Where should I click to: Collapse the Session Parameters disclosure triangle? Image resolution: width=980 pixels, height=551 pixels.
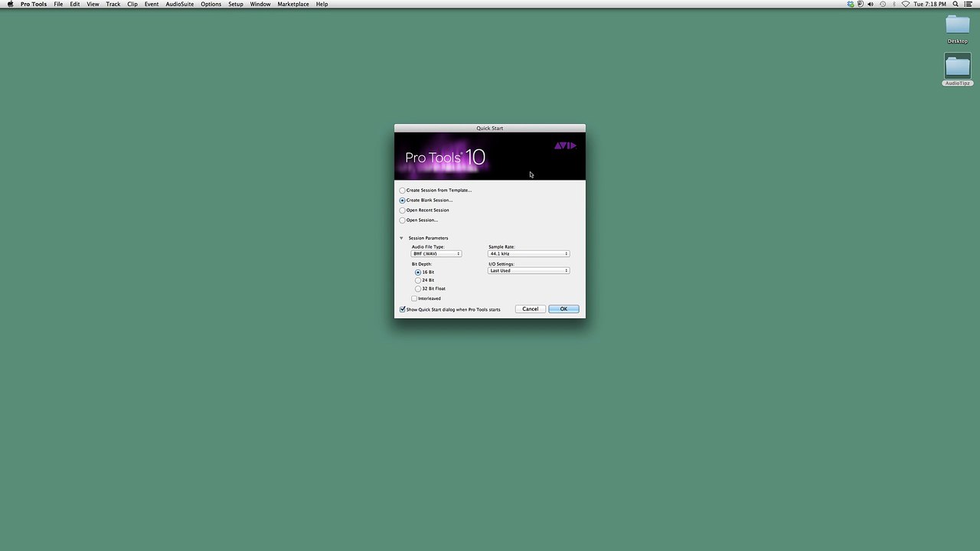[x=401, y=238]
